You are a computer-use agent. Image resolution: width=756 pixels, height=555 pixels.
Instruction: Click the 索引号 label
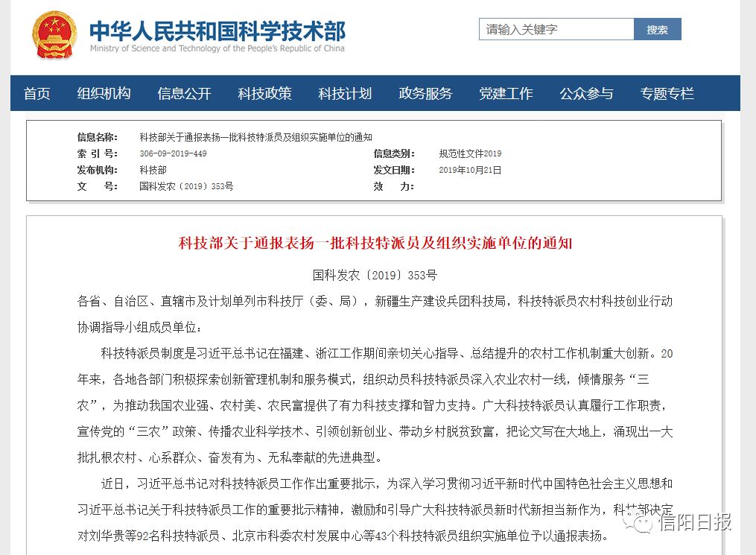[x=98, y=153]
